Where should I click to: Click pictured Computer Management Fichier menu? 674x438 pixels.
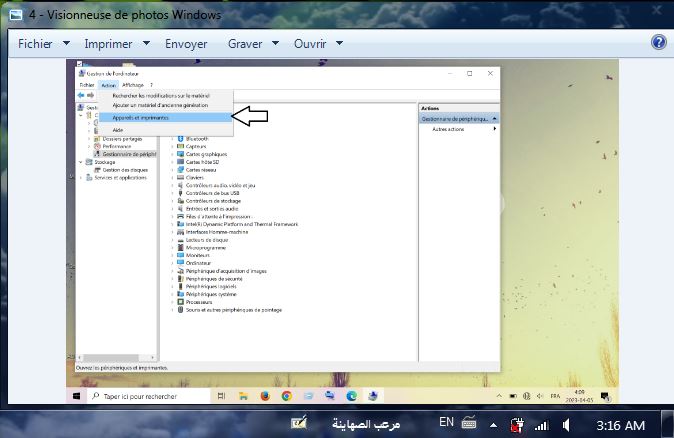coord(87,85)
